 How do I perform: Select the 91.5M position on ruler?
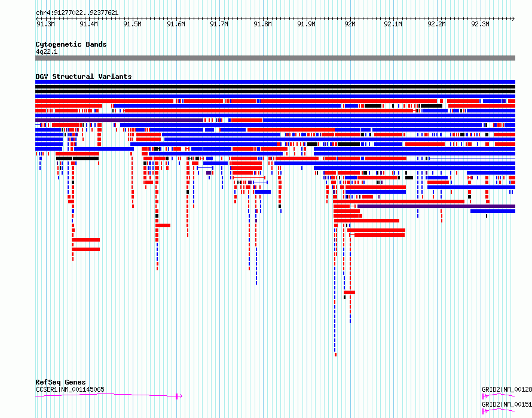[132, 24]
